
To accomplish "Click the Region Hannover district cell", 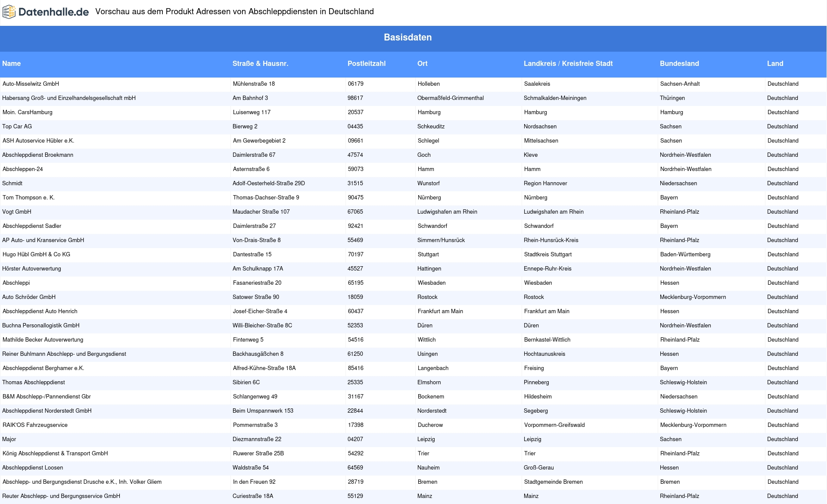I will coord(545,184).
